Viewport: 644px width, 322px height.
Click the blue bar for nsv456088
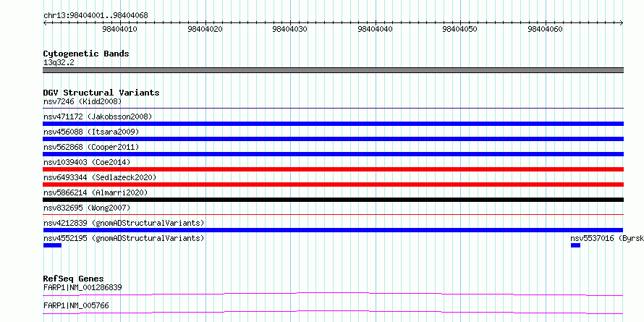(x=333, y=139)
